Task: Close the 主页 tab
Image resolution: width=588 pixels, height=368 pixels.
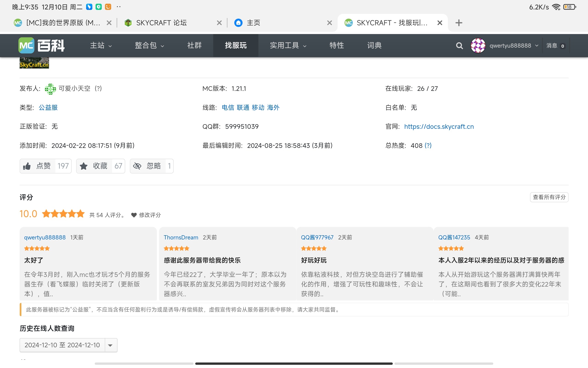Action: (x=329, y=23)
